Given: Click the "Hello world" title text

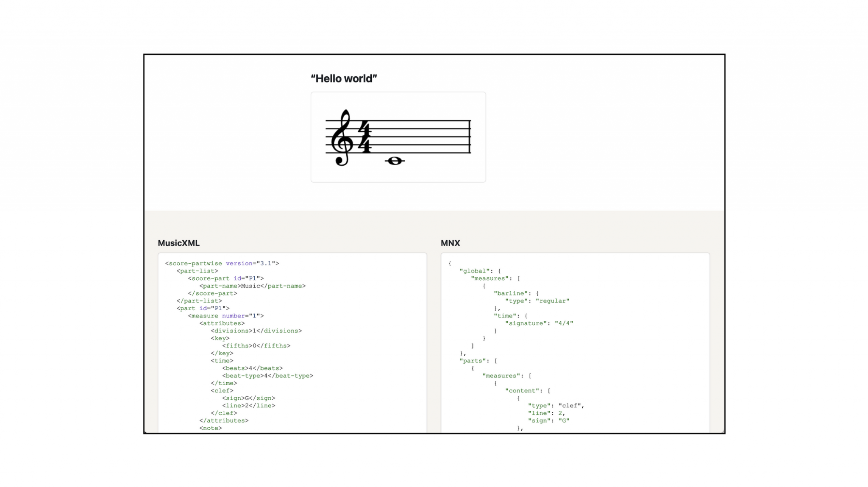Looking at the screenshot, I should click(x=344, y=78).
